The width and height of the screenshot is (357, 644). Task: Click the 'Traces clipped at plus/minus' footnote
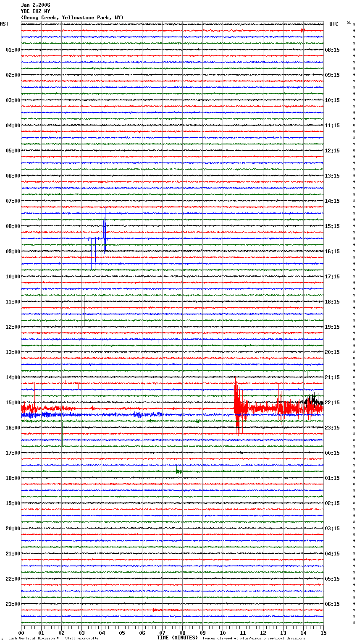[254, 639]
